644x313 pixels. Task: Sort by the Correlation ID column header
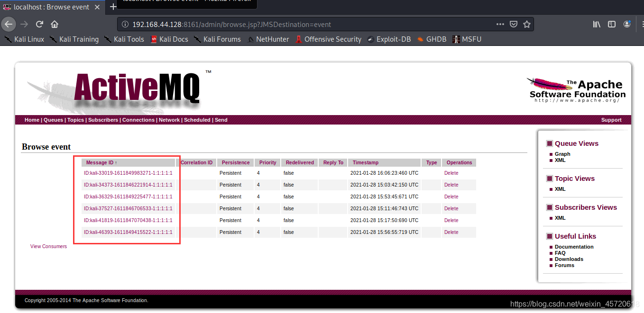click(196, 162)
